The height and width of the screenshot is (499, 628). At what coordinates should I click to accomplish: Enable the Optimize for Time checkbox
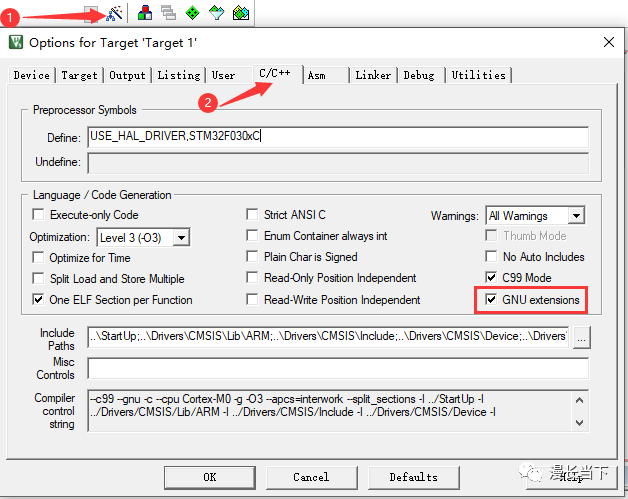39,258
